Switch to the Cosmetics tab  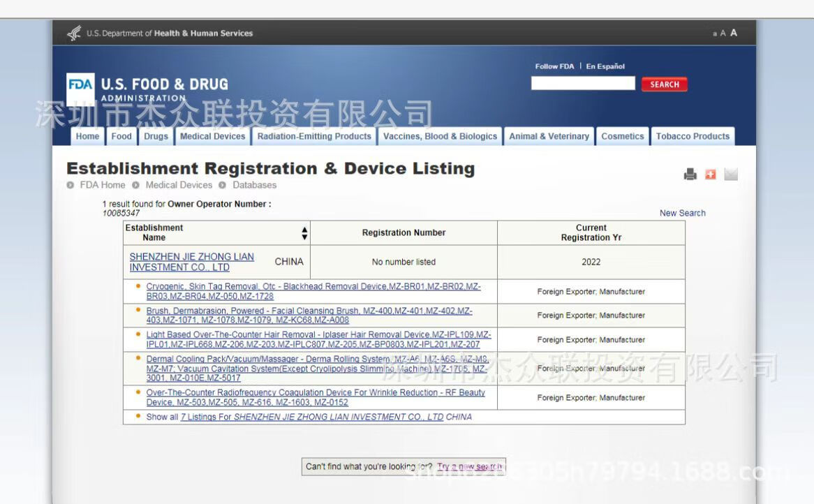pos(622,136)
